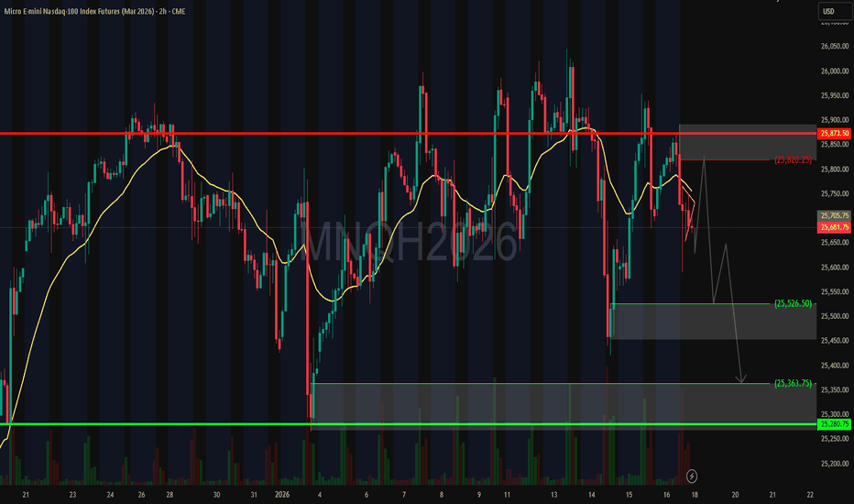Select the gray zone below the 25,873.50 line
This screenshot has width=854, height=504.
pyautogui.click(x=745, y=142)
